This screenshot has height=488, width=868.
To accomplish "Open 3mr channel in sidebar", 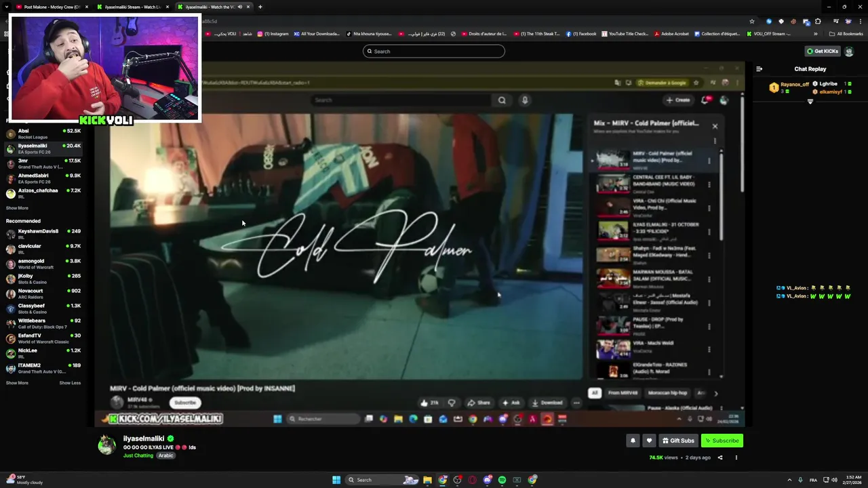I will pos(43,163).
